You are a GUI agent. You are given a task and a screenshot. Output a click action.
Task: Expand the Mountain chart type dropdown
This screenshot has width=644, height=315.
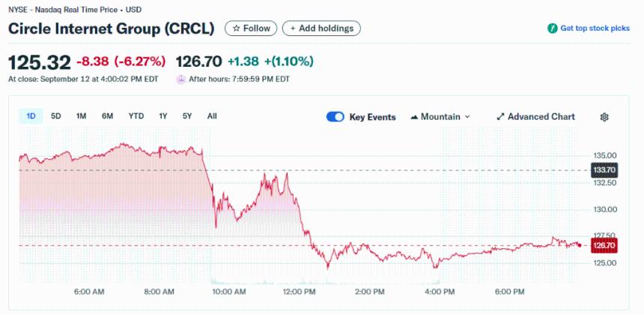pyautogui.click(x=468, y=117)
